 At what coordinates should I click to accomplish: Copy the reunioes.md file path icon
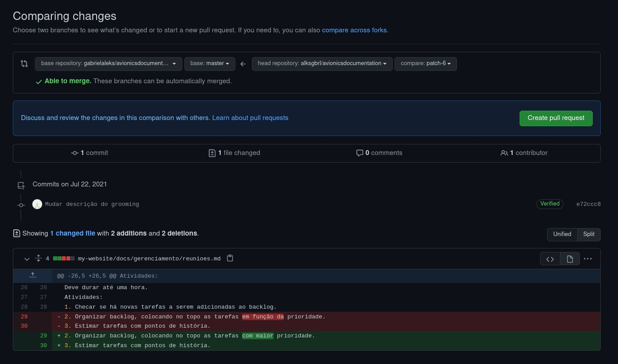230,258
